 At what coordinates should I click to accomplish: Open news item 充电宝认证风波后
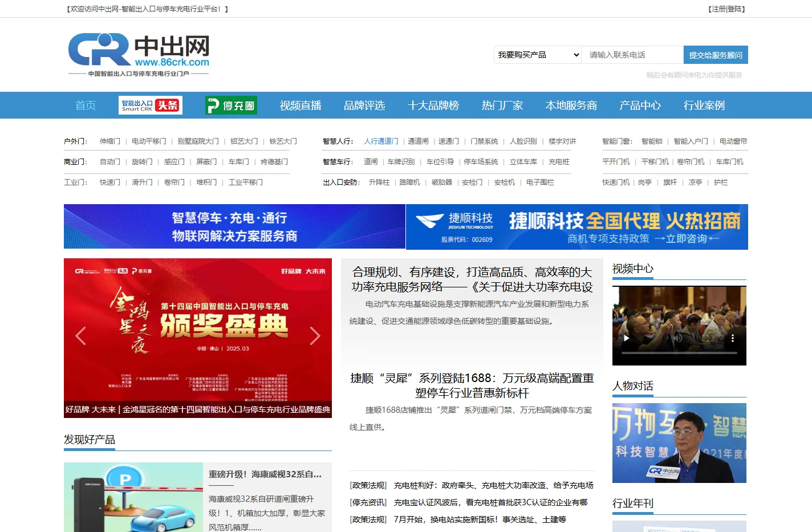click(491, 502)
